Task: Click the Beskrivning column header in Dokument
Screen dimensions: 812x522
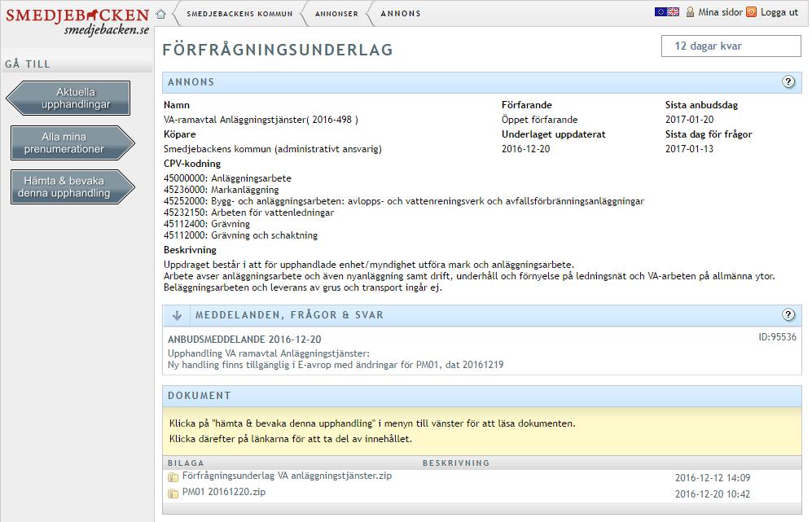Action: click(456, 463)
